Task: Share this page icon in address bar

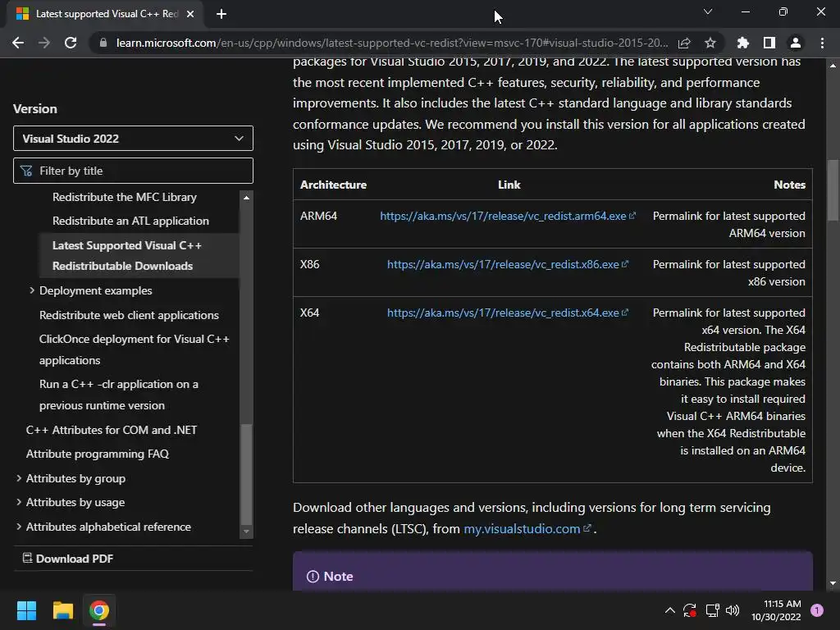Action: (x=684, y=43)
